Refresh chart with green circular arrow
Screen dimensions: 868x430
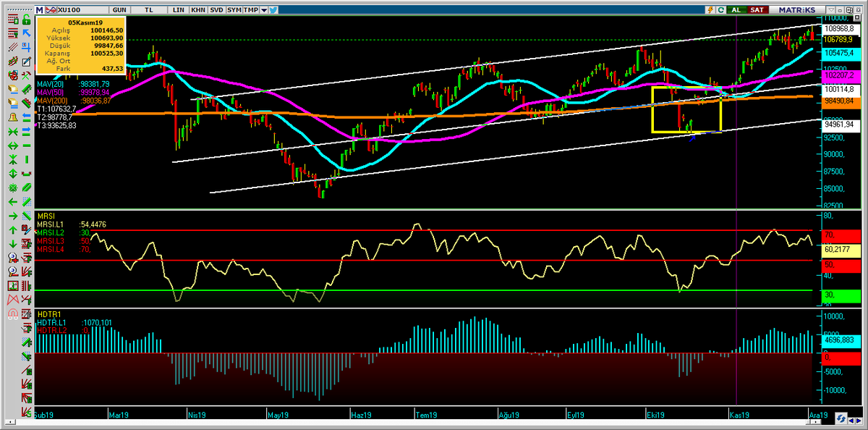(721, 10)
